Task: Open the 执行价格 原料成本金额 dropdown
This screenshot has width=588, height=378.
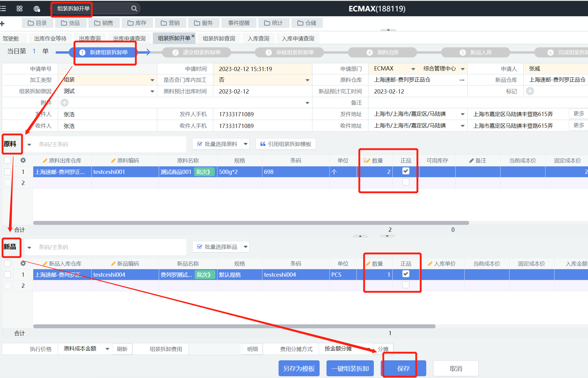Action: 107,349
